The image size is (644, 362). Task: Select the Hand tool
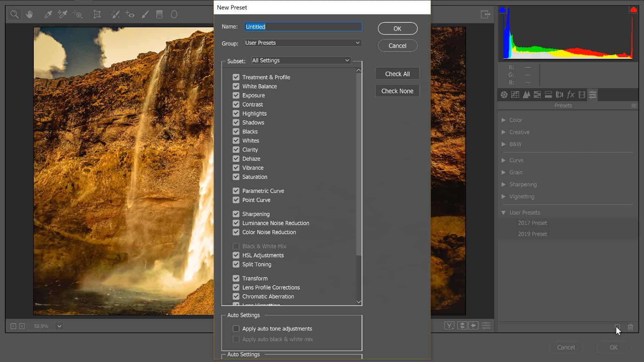(29, 14)
